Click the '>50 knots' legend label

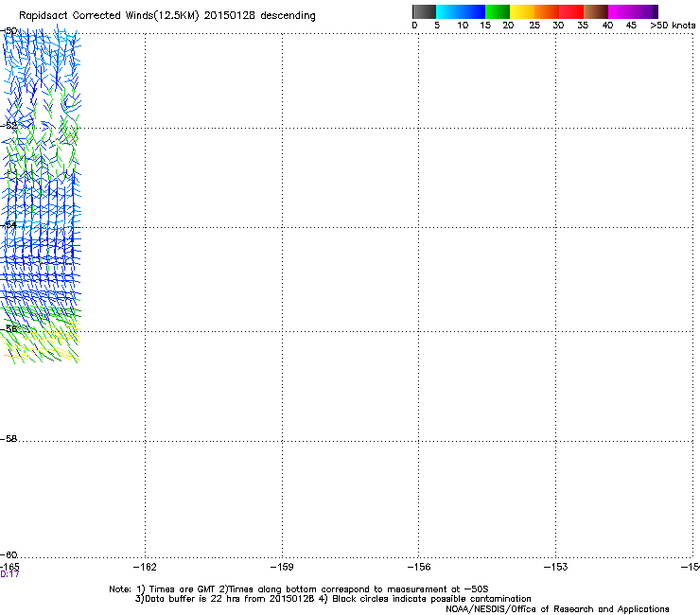click(x=673, y=26)
